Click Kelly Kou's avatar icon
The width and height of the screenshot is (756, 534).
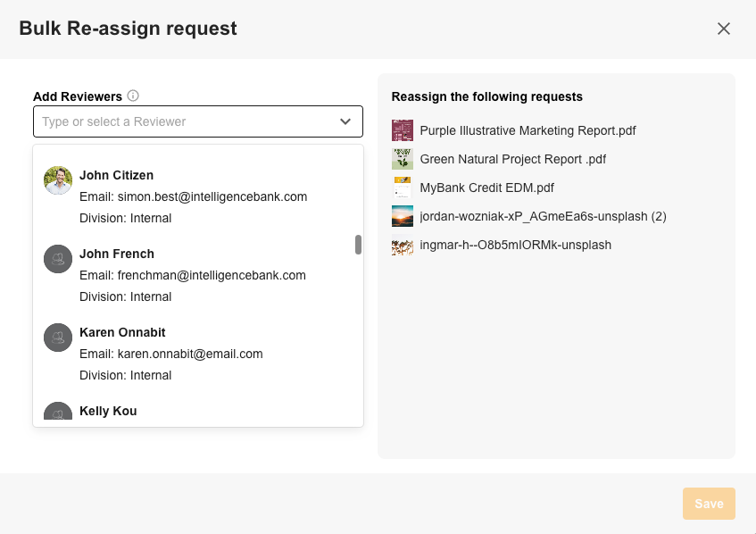[x=58, y=413]
